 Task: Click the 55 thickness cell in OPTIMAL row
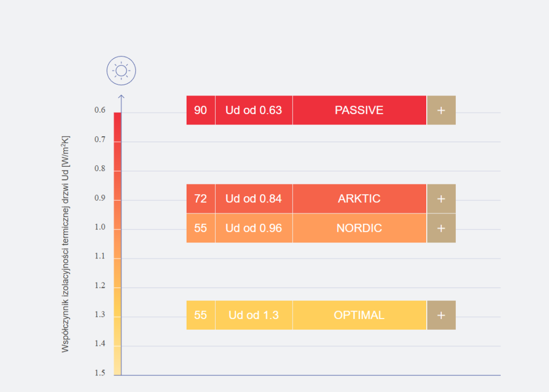coord(201,315)
